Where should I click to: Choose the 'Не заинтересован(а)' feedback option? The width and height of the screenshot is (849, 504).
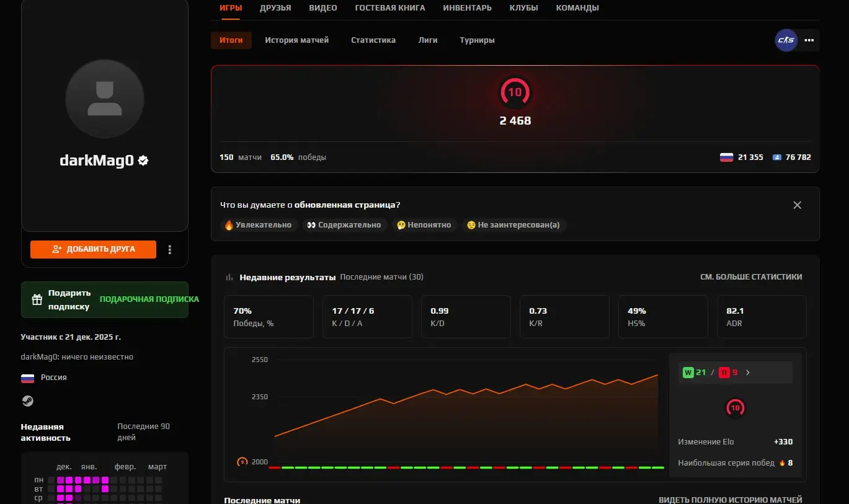tap(513, 225)
